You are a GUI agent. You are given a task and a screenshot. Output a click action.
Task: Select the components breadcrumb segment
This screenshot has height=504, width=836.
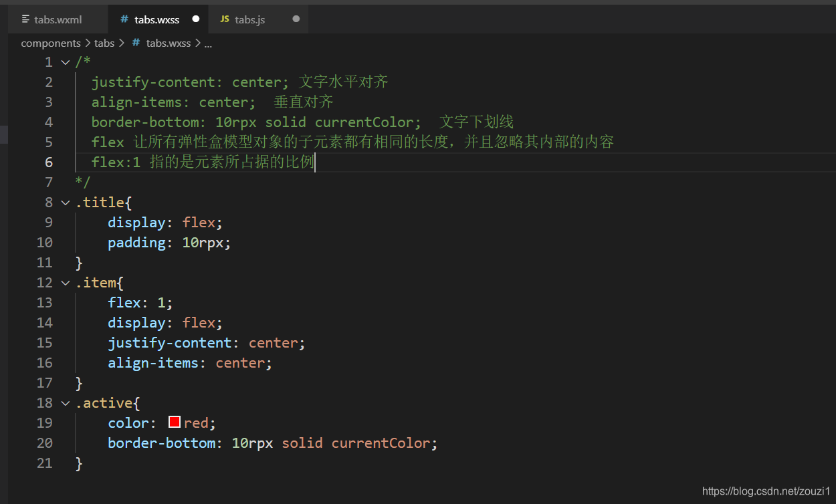pyautogui.click(x=51, y=43)
